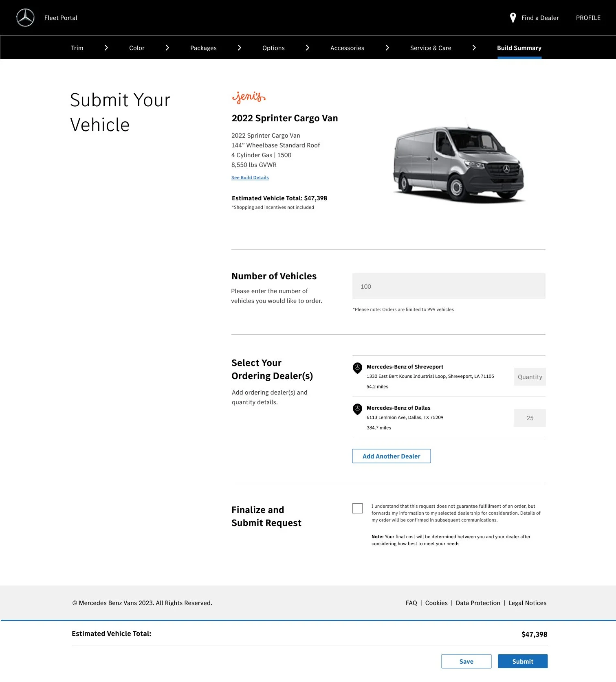Click the Add Another Dealer button
The height and width of the screenshot is (682, 616).
coord(392,456)
